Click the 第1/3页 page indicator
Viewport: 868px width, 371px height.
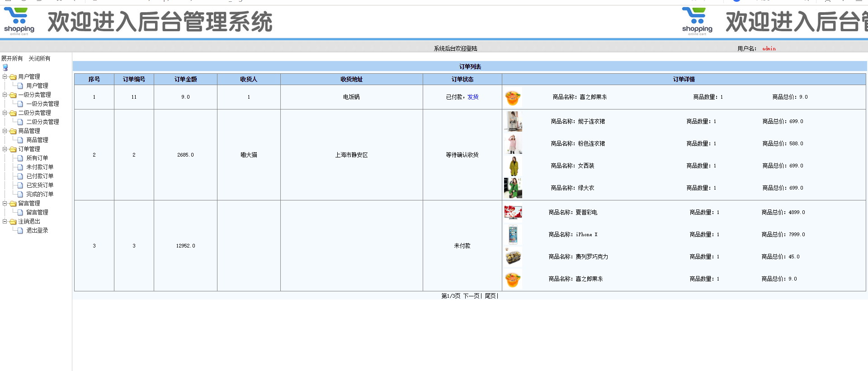[451, 296]
